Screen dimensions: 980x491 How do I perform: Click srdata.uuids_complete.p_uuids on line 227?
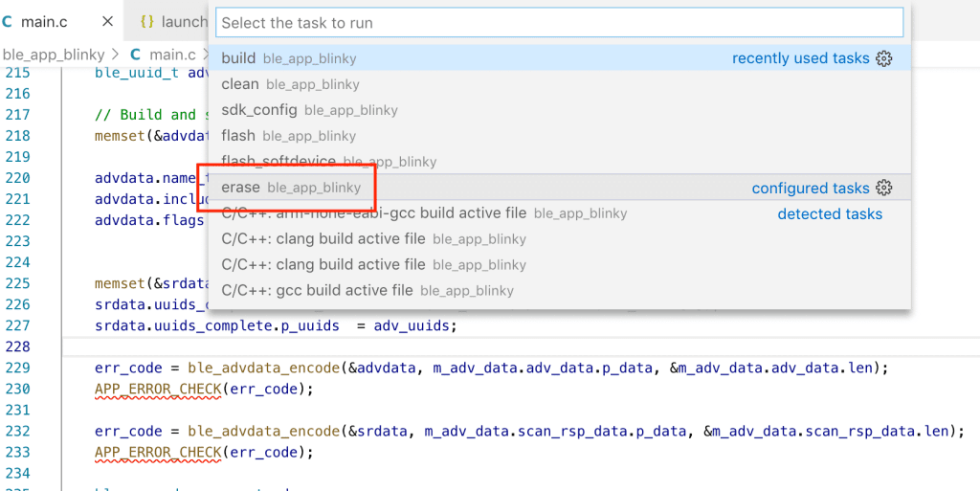217,326
